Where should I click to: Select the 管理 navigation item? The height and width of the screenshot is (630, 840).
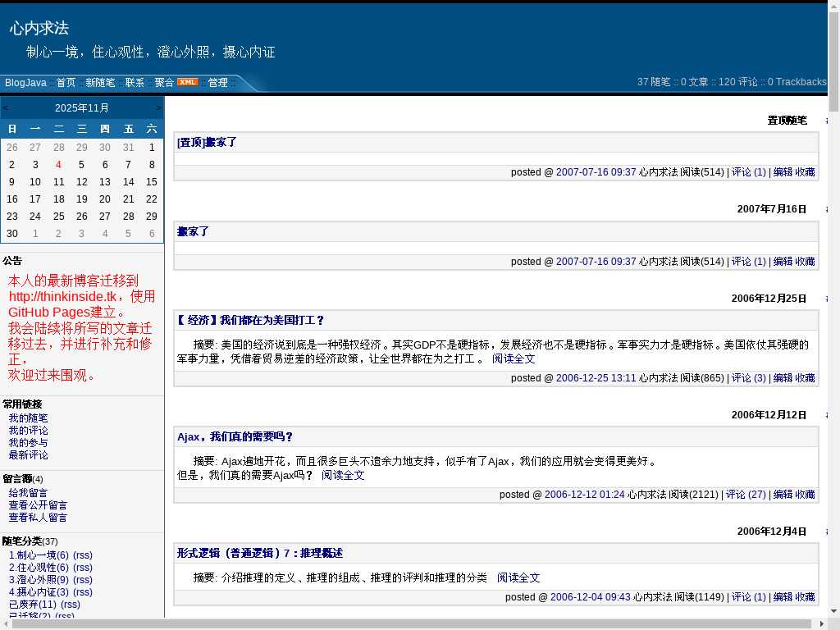coord(217,83)
